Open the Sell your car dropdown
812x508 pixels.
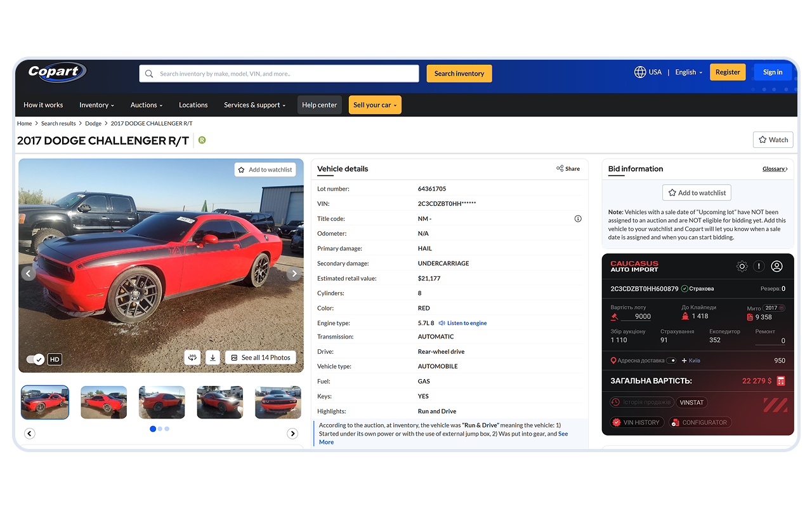[375, 104]
